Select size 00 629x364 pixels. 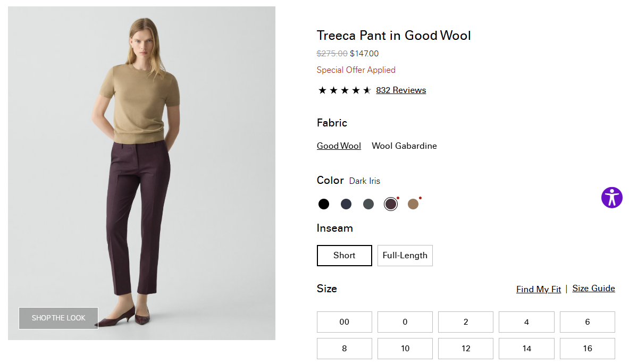click(x=344, y=322)
